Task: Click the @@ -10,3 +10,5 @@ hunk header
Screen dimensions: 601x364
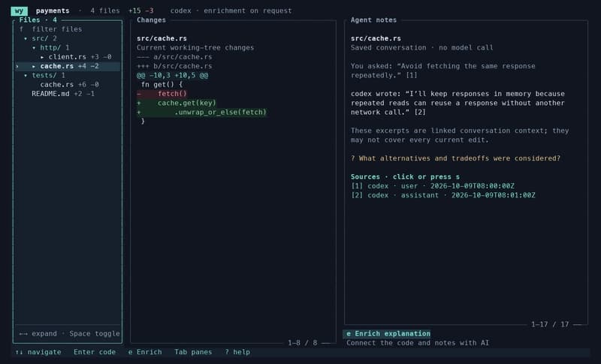Action: pyautogui.click(x=173, y=75)
